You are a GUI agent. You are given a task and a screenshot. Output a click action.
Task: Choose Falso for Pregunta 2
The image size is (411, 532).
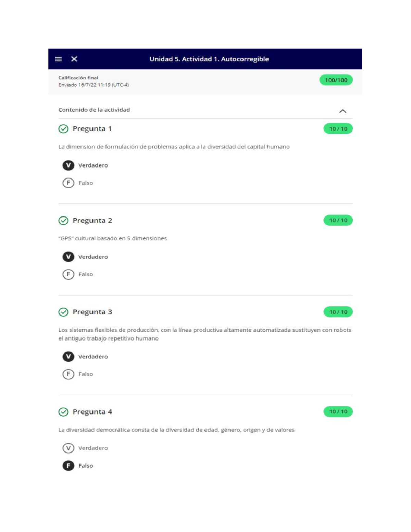pos(68,274)
